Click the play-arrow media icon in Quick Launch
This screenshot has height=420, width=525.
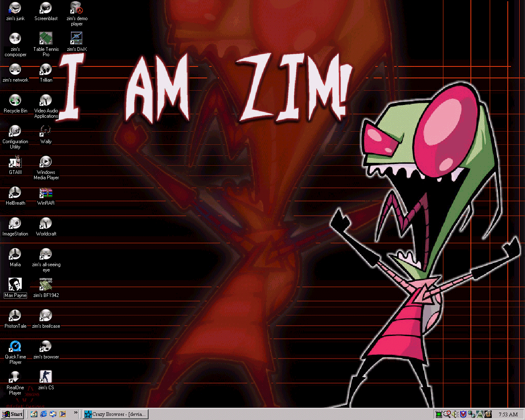(x=62, y=414)
